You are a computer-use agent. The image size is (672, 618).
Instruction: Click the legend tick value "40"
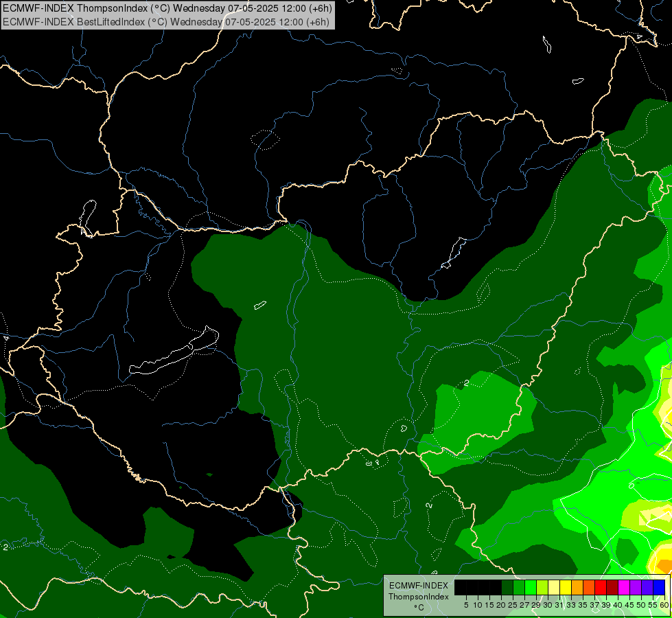(x=618, y=605)
